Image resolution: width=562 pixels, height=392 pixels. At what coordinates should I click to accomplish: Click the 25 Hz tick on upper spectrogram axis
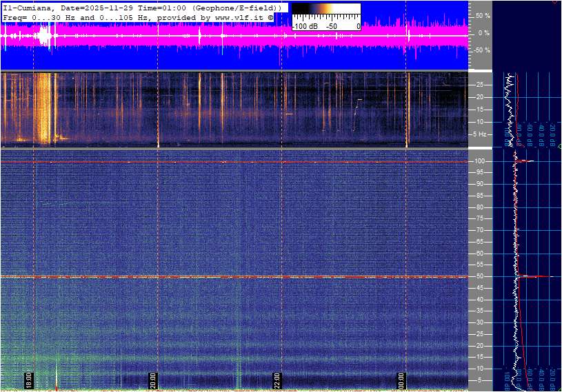479,85
